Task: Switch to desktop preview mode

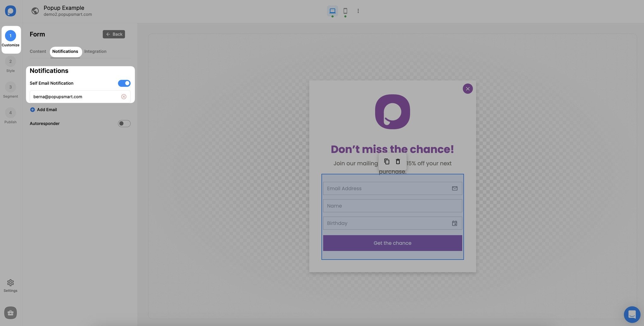Action: point(332,11)
